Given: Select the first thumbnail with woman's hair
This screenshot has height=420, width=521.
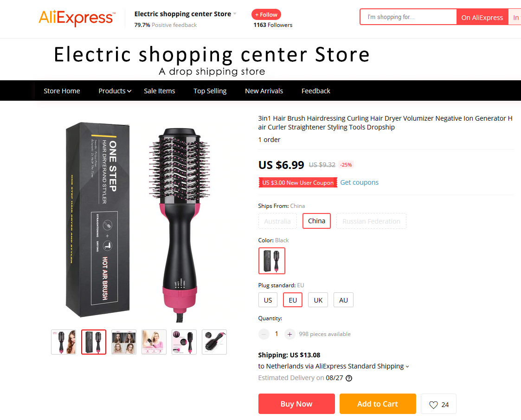Looking at the screenshot, I should point(64,342).
